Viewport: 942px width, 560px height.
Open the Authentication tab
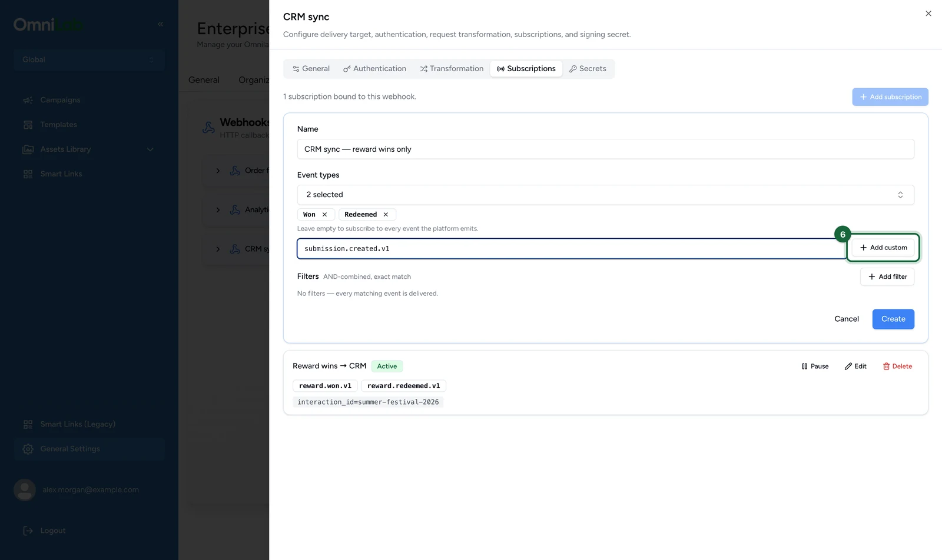pyautogui.click(x=374, y=69)
